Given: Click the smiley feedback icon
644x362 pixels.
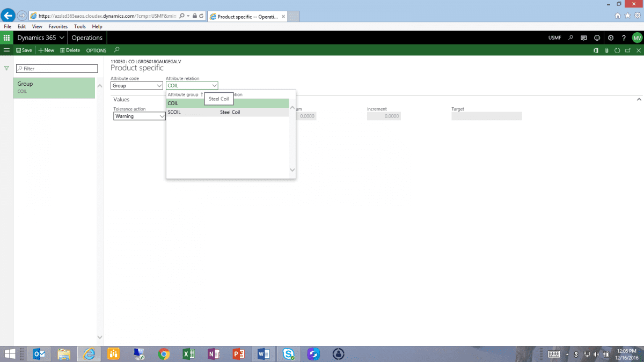Looking at the screenshot, I should [x=597, y=38].
